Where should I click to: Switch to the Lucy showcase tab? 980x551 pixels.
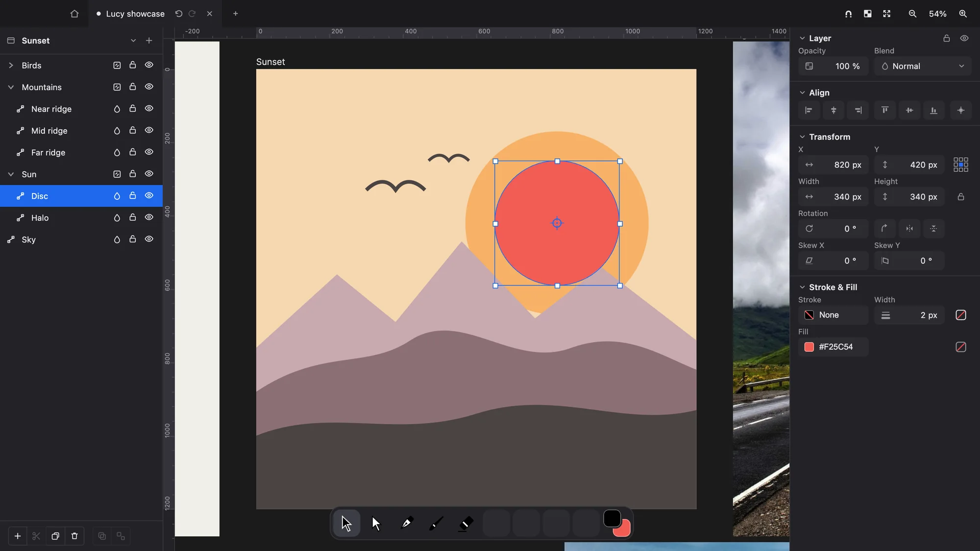coord(135,14)
